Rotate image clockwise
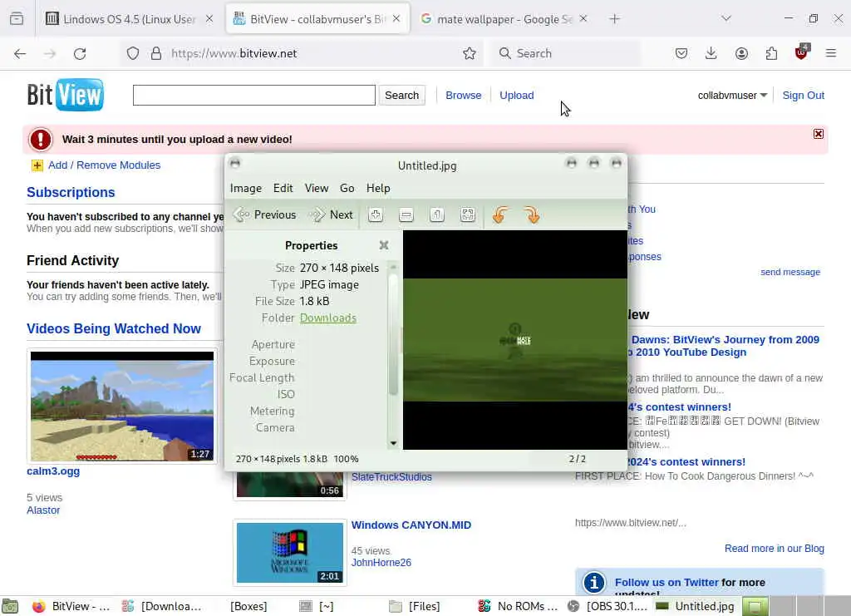 (532, 215)
